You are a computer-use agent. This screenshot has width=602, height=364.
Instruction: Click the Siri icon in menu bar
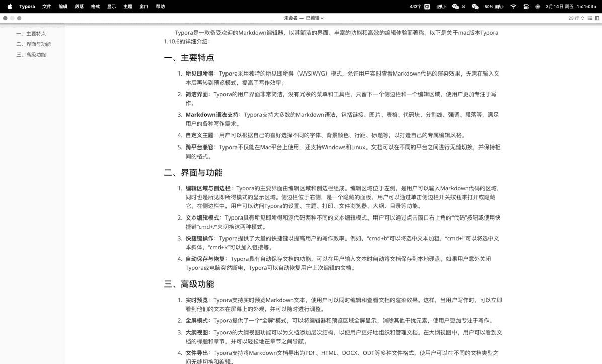tap(537, 7)
